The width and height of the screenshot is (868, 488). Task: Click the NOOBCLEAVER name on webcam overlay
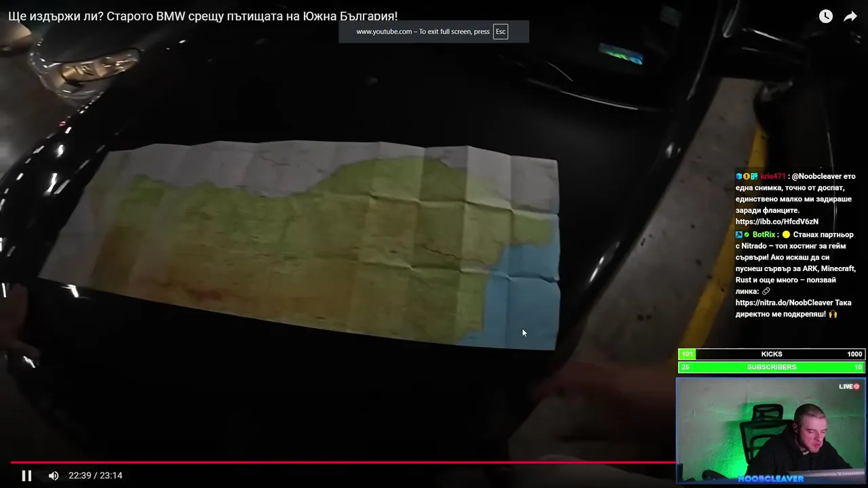771,479
